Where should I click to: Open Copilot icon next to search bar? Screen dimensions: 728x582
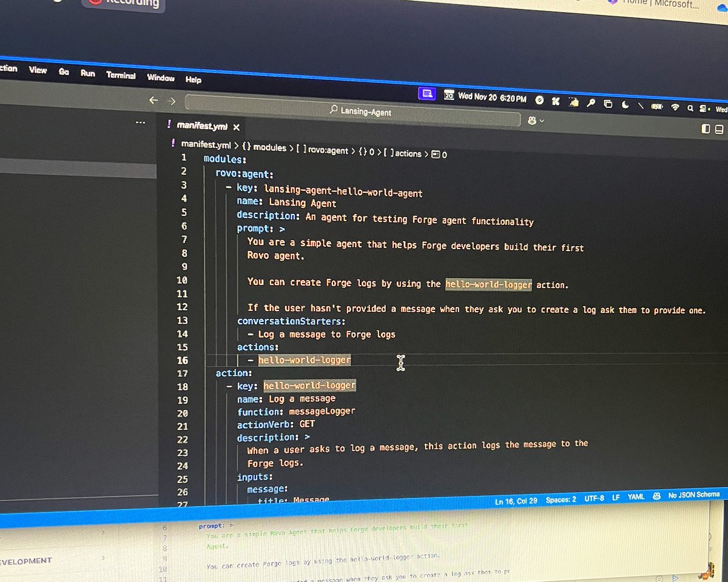click(532, 121)
